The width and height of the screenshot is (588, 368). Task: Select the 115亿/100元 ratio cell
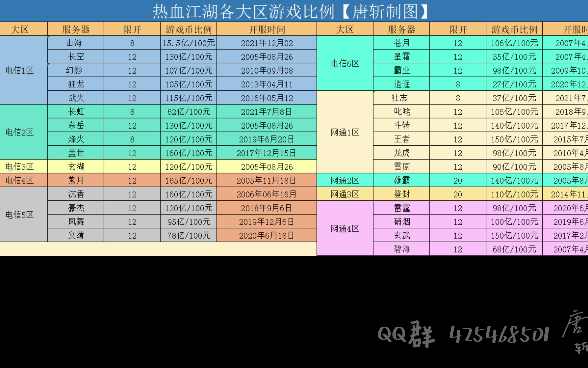(x=188, y=98)
